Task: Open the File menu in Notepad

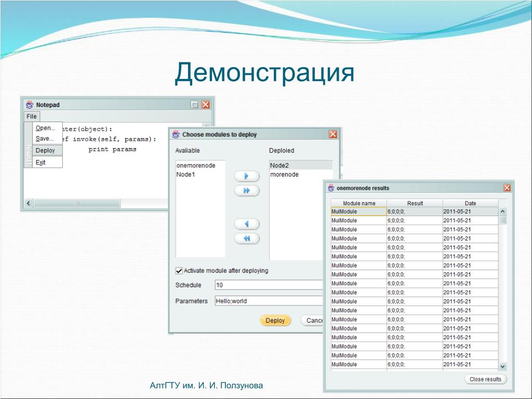Action: click(x=32, y=116)
